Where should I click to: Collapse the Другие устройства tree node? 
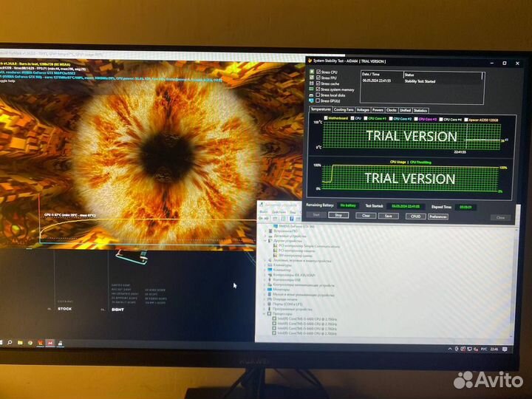point(265,241)
